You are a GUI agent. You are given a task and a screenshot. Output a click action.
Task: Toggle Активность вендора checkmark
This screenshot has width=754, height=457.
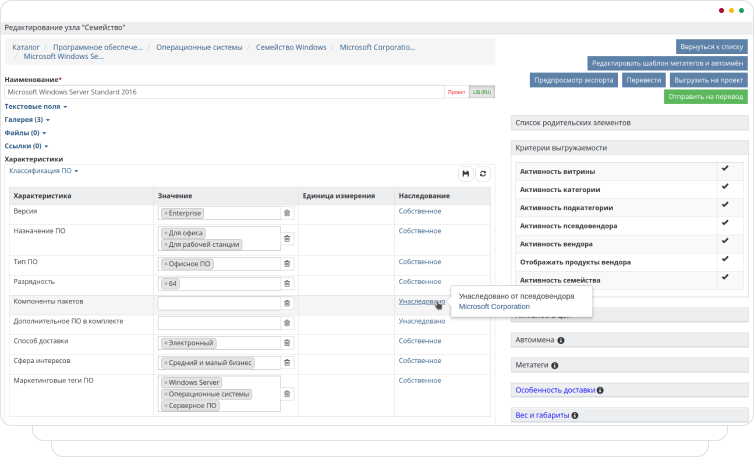(x=725, y=241)
